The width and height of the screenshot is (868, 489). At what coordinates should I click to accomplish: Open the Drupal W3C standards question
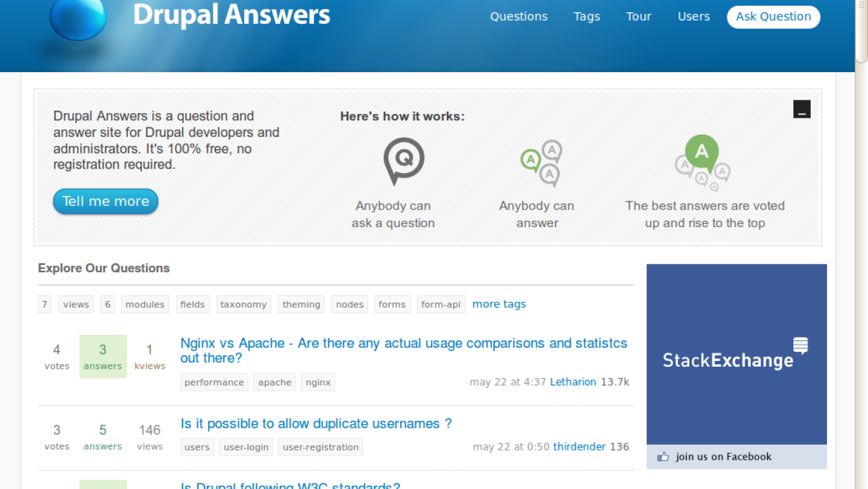291,485
